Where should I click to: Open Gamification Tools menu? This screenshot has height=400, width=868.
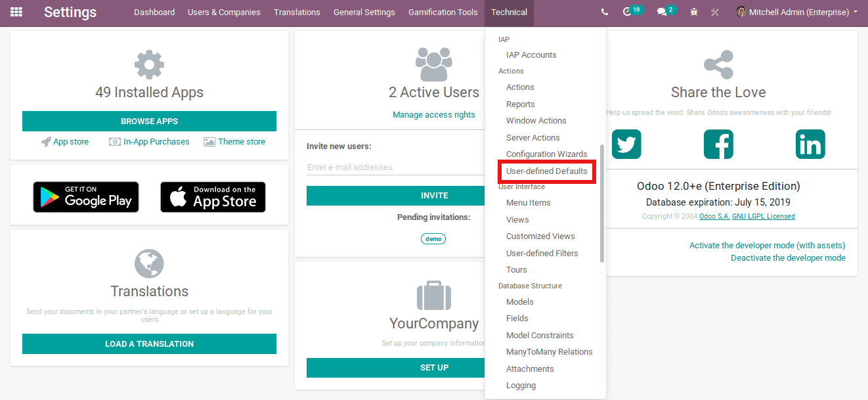coord(443,12)
